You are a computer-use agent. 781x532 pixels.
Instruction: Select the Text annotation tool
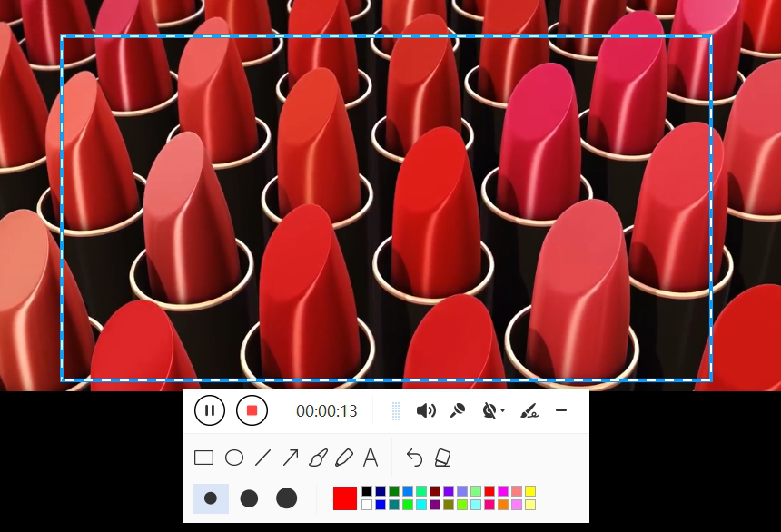click(x=371, y=458)
